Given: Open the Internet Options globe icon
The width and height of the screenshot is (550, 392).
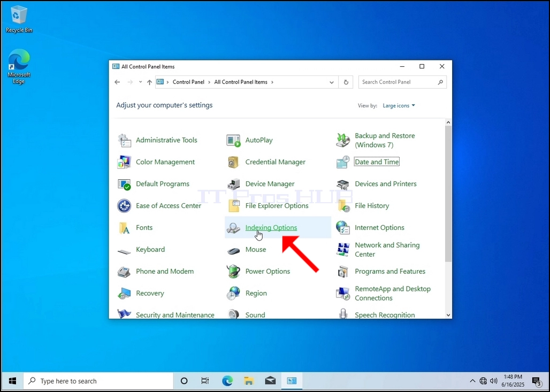Looking at the screenshot, I should click(x=343, y=228).
